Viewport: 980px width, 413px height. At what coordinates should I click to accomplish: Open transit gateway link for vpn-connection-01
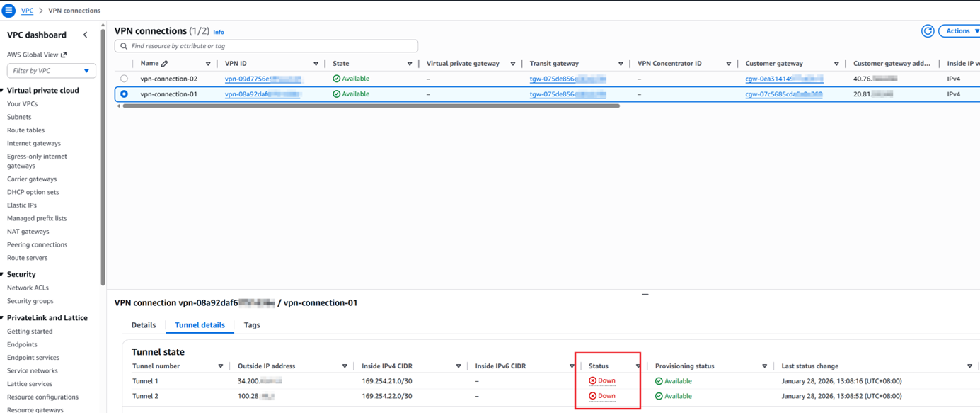[567, 94]
